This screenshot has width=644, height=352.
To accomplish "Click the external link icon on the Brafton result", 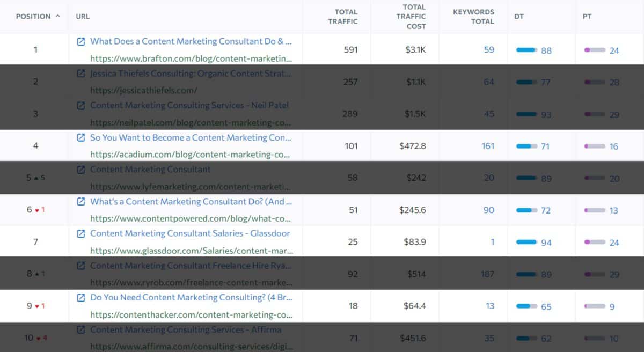I will [80, 41].
